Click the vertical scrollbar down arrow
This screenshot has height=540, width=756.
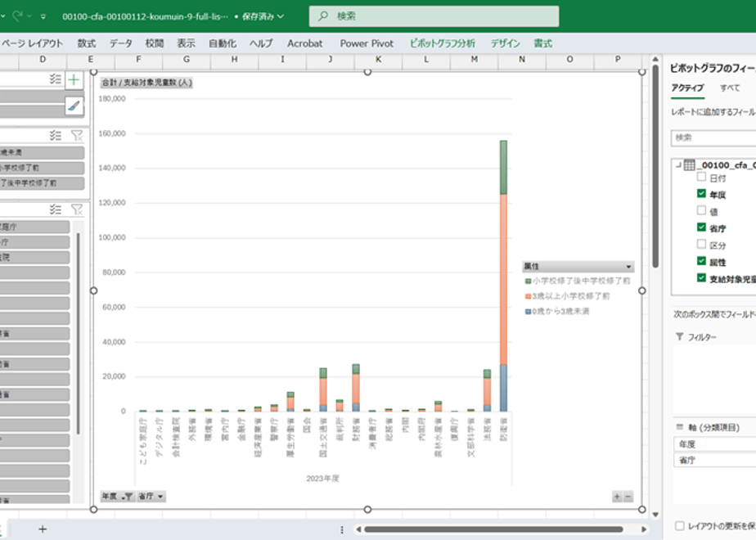coord(655,515)
